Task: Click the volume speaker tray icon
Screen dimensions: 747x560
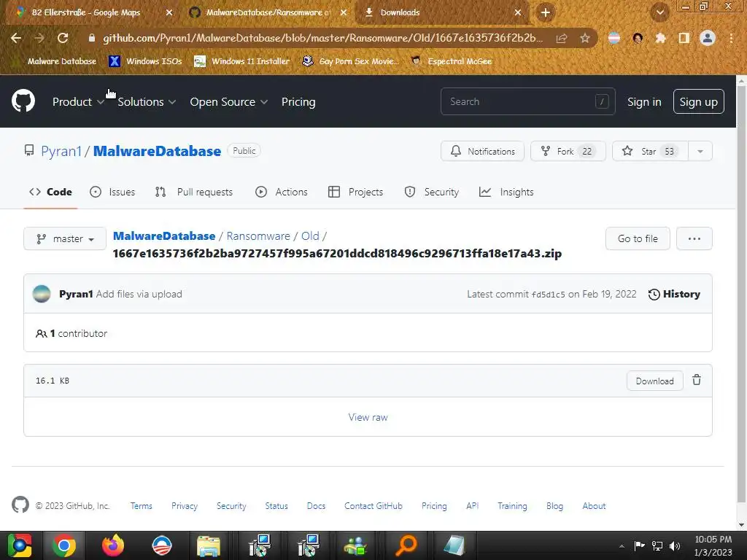Action: (675, 545)
